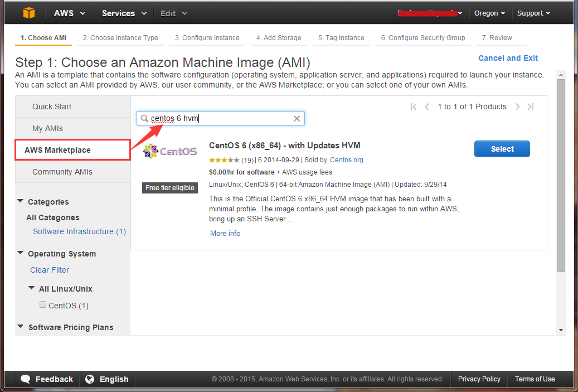Go to last page of products
The image size is (578, 392).
pos(531,107)
